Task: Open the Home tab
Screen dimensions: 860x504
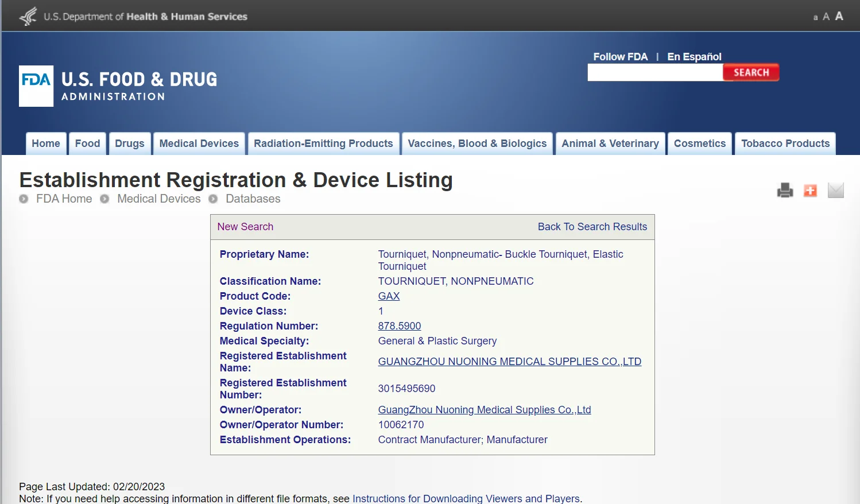Action: 46,144
